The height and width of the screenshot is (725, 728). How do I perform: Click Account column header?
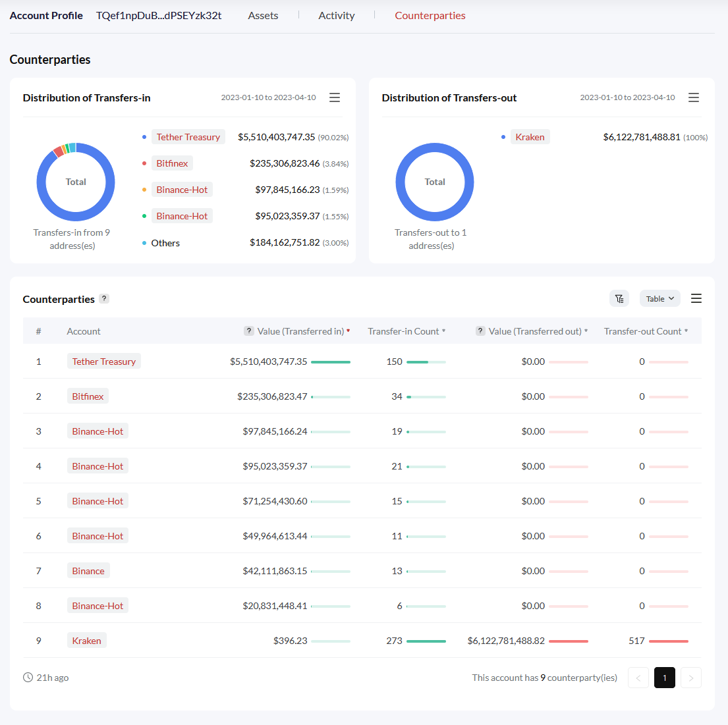coord(84,331)
